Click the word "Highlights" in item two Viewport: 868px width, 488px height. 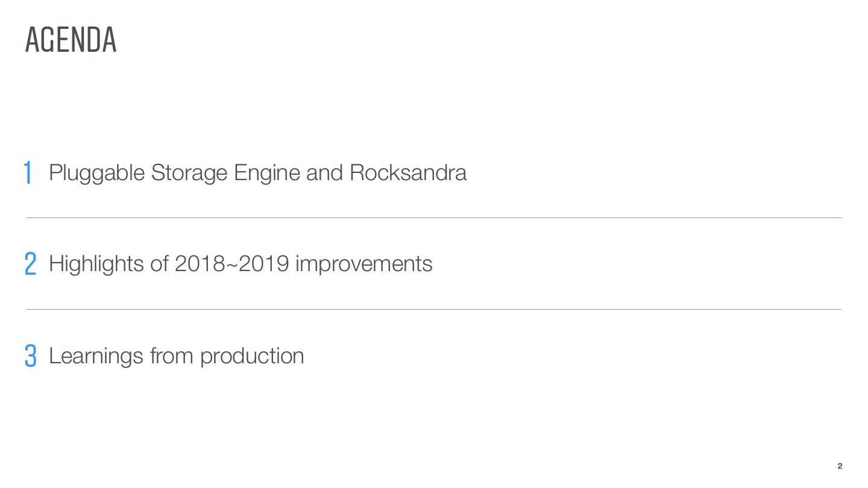(96, 264)
